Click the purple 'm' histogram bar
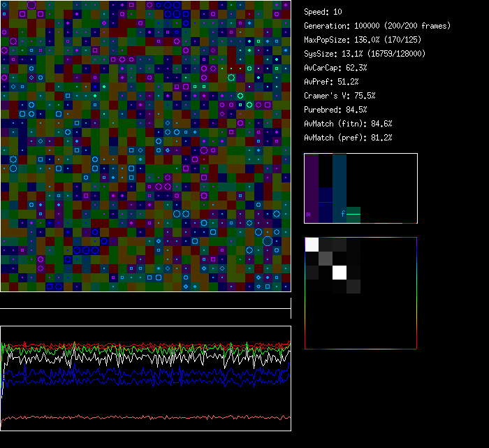Viewport: 489px width, 448px height. [312, 189]
